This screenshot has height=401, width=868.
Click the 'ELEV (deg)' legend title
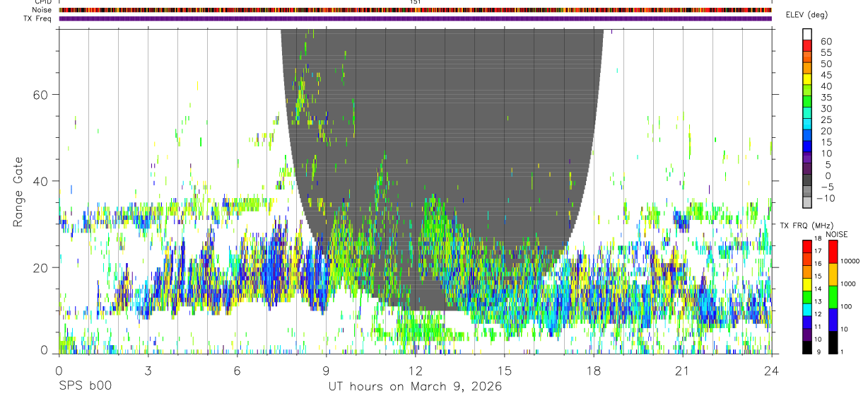pos(807,15)
